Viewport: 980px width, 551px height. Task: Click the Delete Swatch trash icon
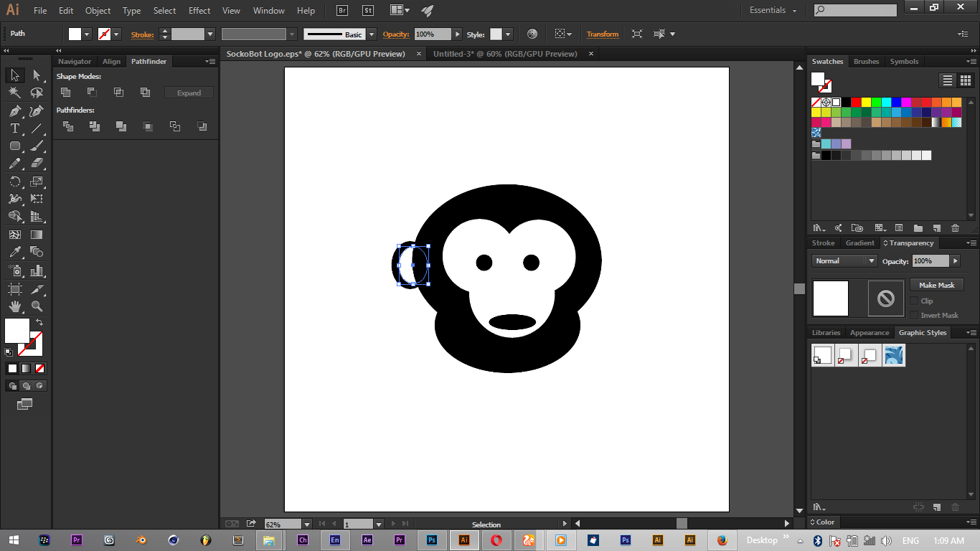[x=955, y=228]
